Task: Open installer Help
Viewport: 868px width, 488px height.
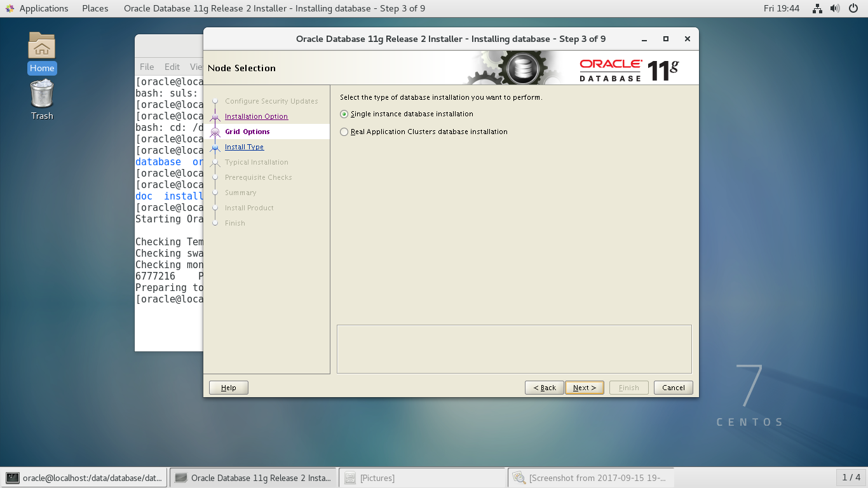Action: point(228,388)
